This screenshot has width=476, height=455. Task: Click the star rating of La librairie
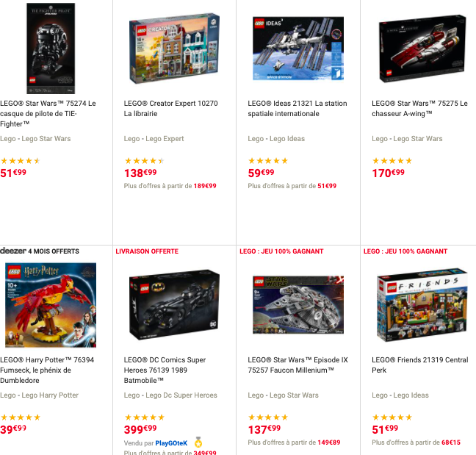[x=145, y=161]
